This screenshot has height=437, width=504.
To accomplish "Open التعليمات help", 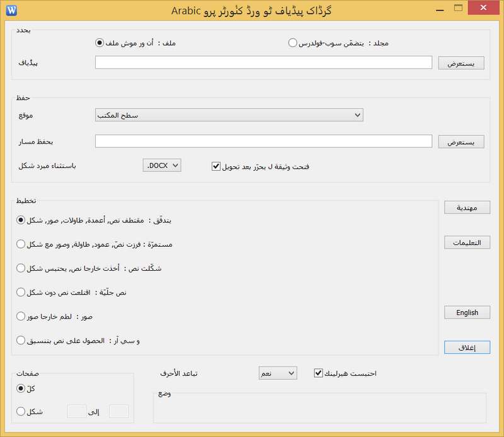I will 467,242.
